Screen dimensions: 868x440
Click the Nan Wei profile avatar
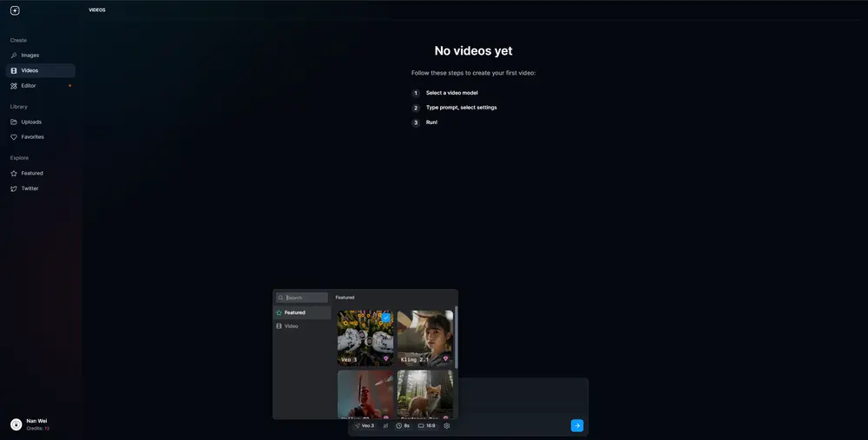16,424
